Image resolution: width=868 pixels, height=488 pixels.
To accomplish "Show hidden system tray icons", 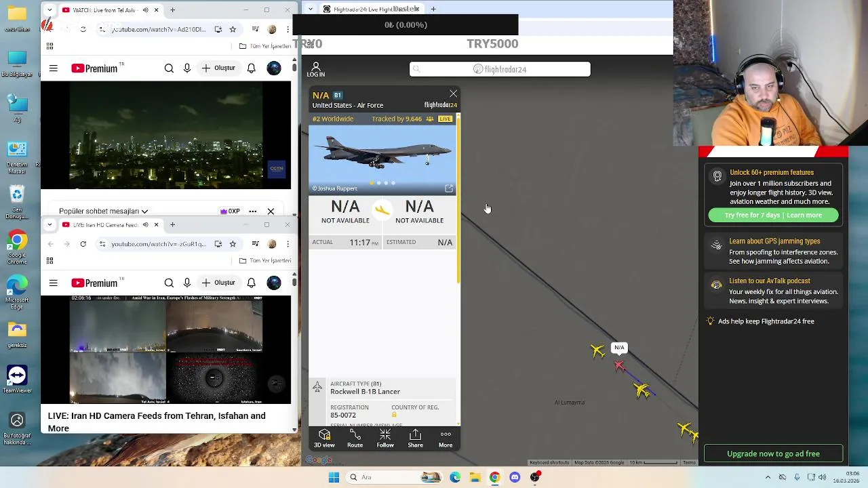I will [x=768, y=477].
